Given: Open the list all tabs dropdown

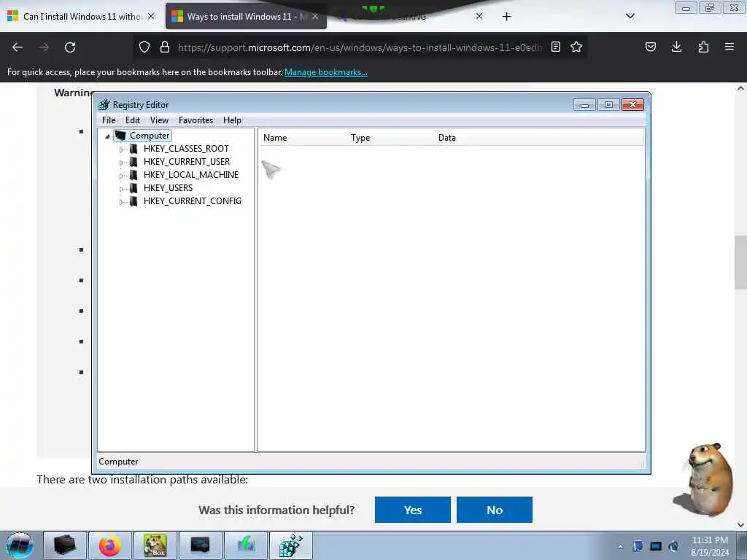Looking at the screenshot, I should [630, 16].
